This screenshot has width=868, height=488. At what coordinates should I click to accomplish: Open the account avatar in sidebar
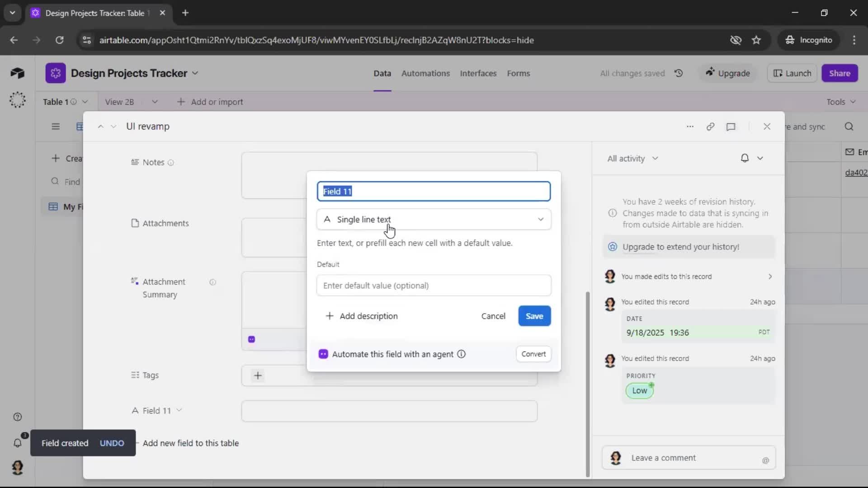pyautogui.click(x=18, y=467)
